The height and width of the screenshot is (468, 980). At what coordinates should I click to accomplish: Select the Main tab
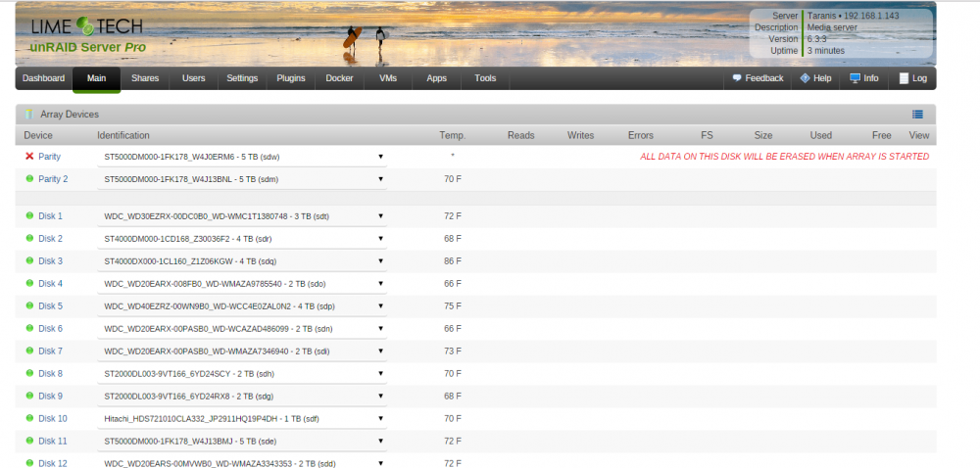[96, 78]
